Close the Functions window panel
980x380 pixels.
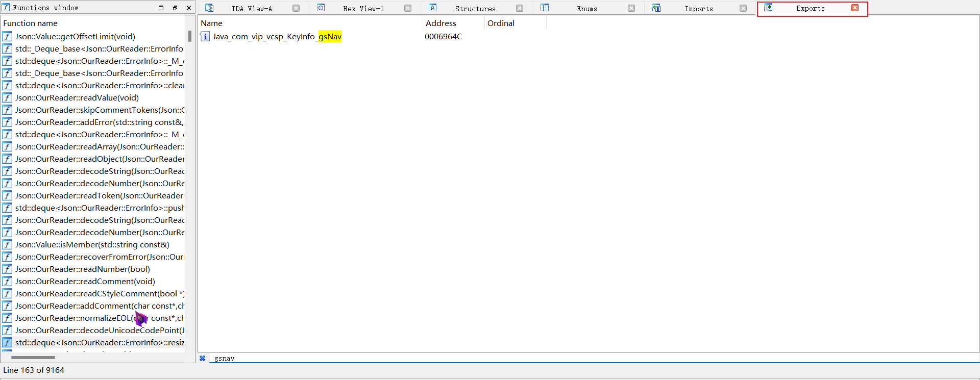[x=189, y=8]
